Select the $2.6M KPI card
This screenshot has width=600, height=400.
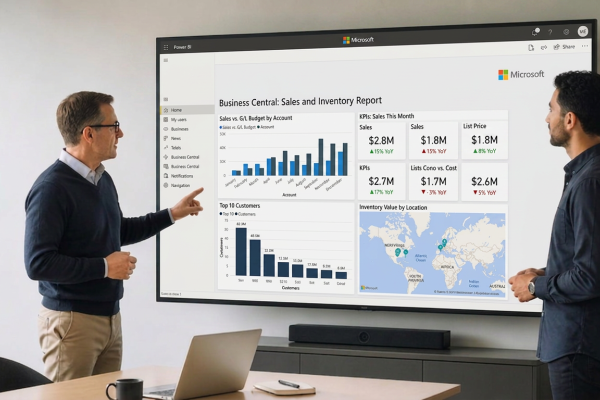(x=484, y=182)
